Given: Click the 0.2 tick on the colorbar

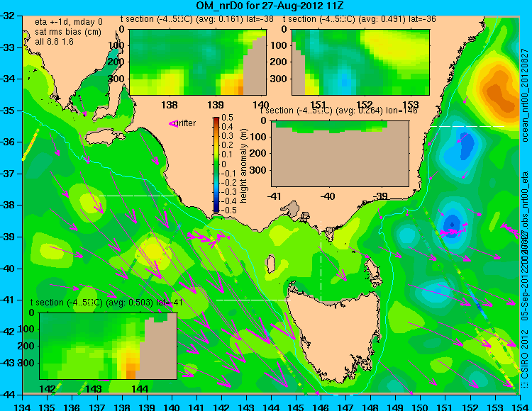Looking at the screenshot, I should pos(227,145).
